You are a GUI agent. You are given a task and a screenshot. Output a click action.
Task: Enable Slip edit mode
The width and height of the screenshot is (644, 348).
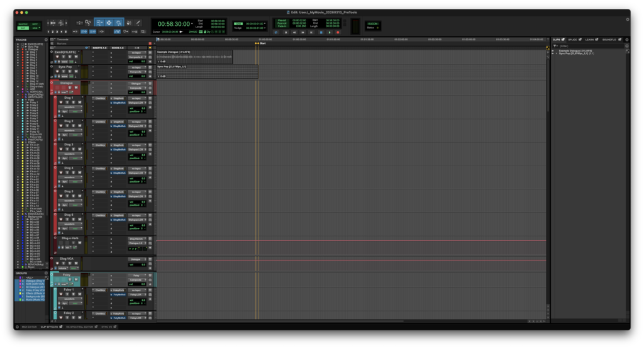point(22,28)
